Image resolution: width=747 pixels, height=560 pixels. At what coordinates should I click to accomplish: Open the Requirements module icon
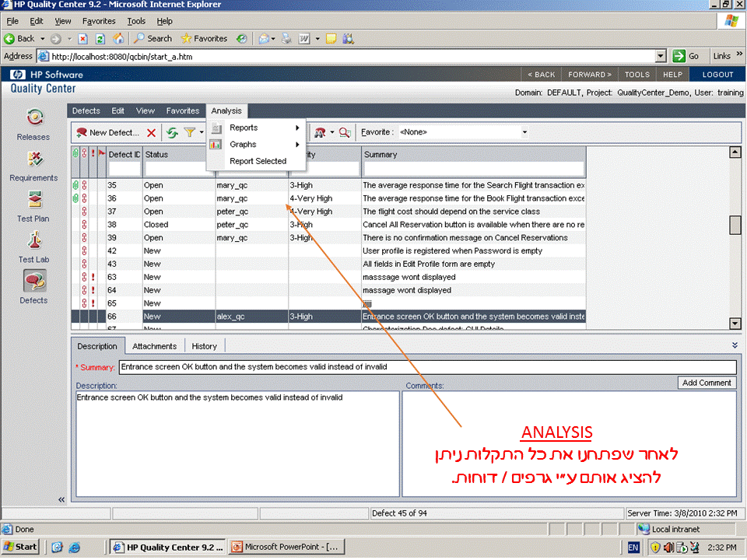[x=34, y=159]
